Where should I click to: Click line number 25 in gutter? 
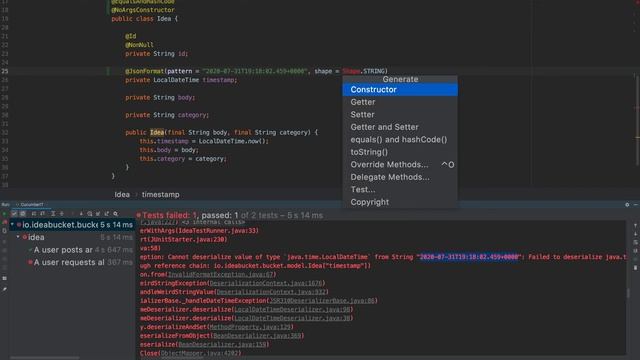coord(4,71)
